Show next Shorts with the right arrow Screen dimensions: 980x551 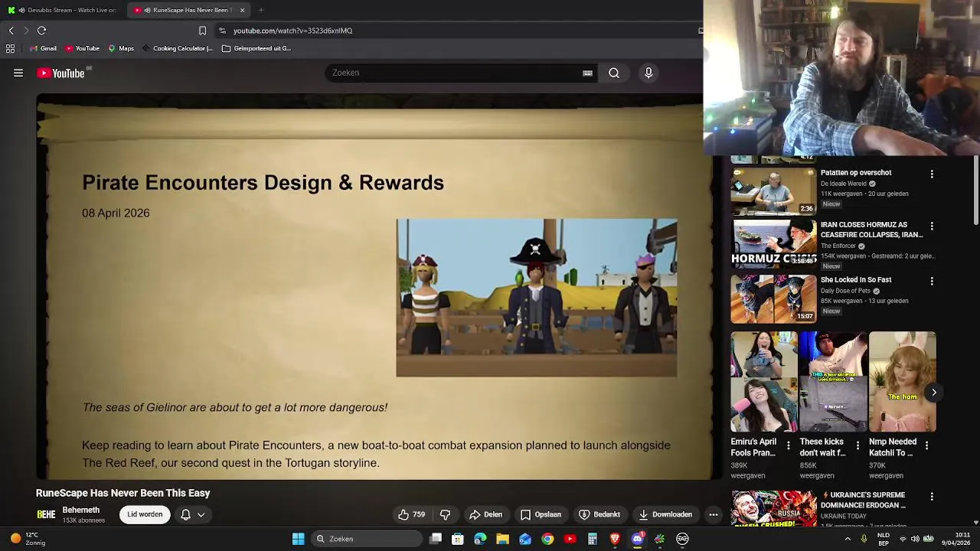point(934,392)
